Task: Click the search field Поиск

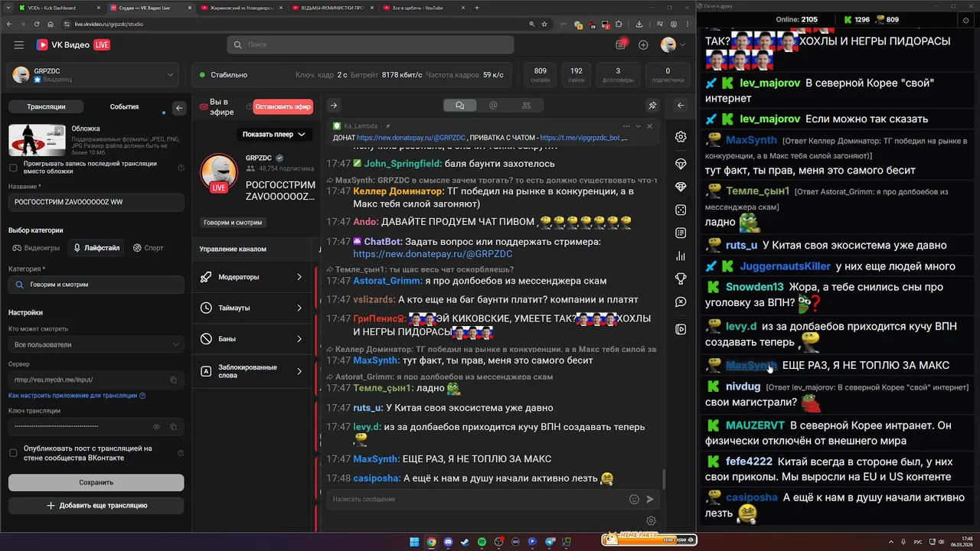Action: pos(371,44)
